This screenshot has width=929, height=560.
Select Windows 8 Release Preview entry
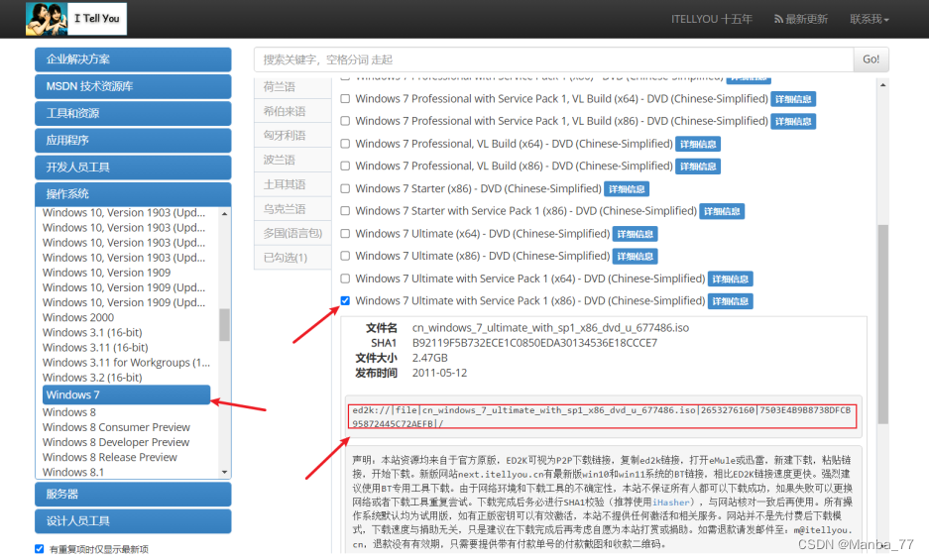click(x=110, y=457)
